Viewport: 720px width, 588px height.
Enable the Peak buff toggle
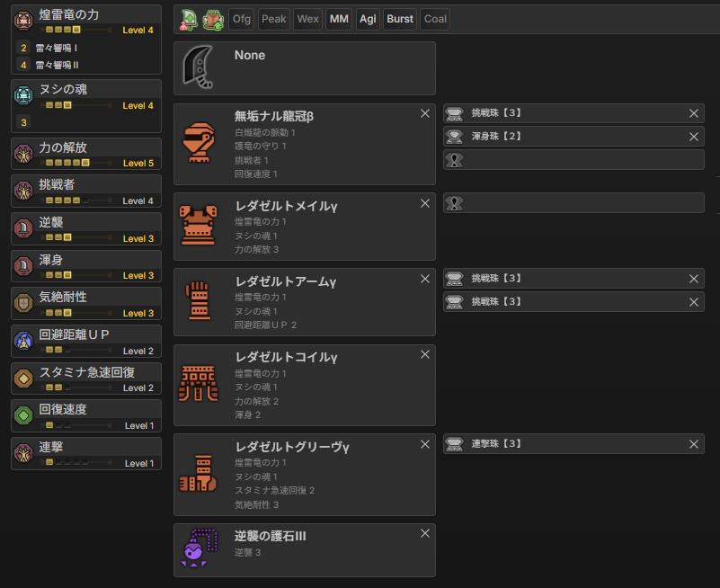(x=274, y=19)
